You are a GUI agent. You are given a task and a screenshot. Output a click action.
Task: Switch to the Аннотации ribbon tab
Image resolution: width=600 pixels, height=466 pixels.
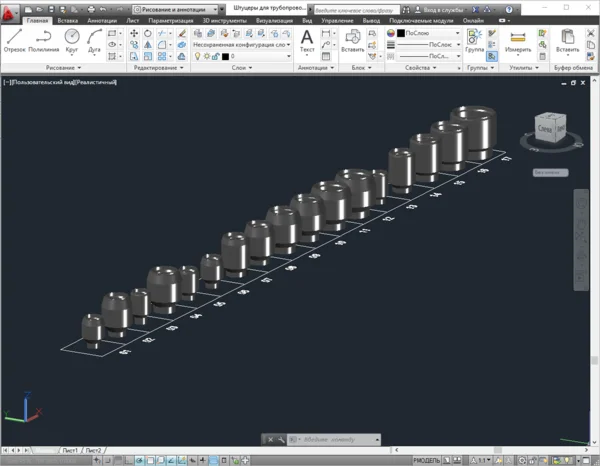(102, 21)
